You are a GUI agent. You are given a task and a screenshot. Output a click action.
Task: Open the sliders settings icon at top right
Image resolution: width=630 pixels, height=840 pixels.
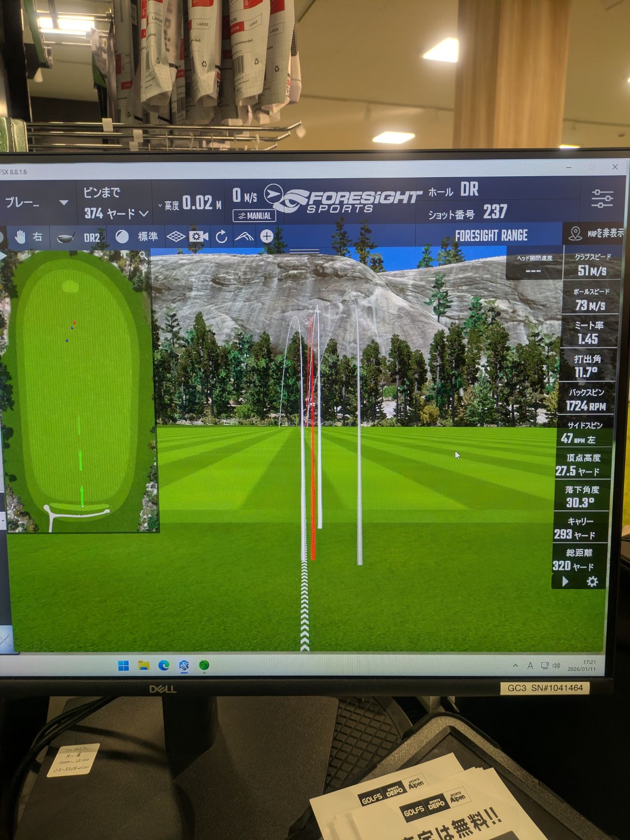(x=602, y=199)
